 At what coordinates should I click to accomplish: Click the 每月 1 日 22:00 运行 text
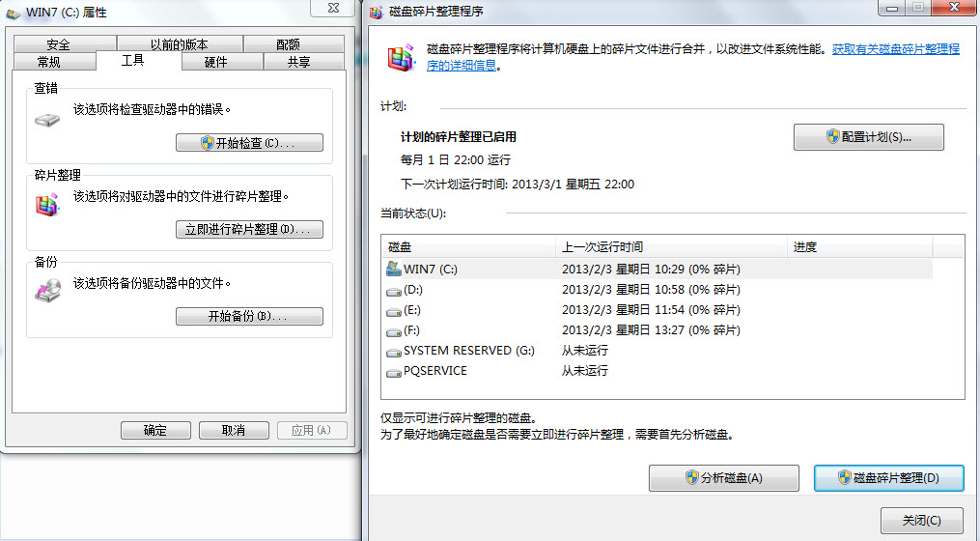tap(455, 160)
